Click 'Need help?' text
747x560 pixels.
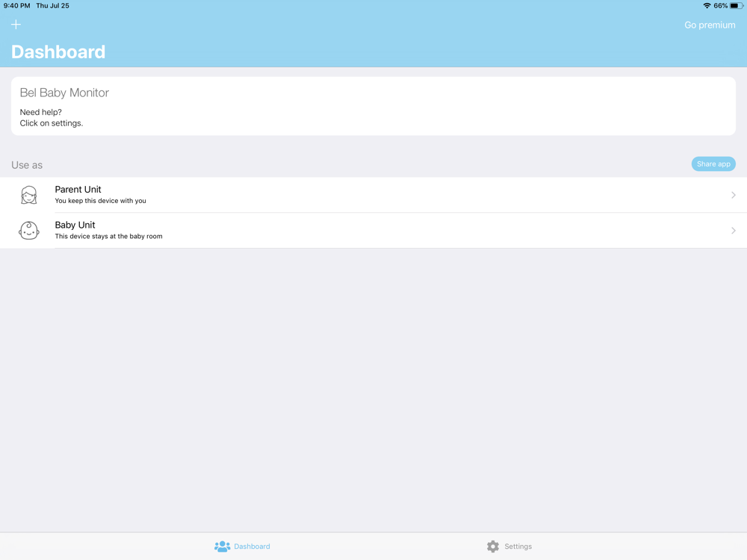coord(40,113)
